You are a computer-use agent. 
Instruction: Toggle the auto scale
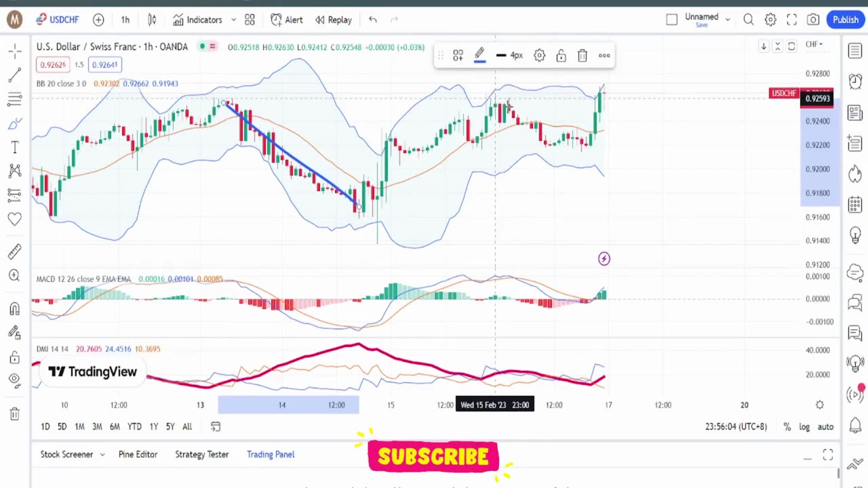(825, 426)
